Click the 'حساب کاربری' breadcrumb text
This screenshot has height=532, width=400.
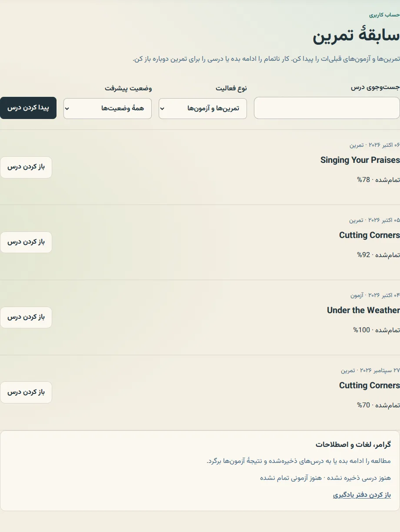(385, 15)
